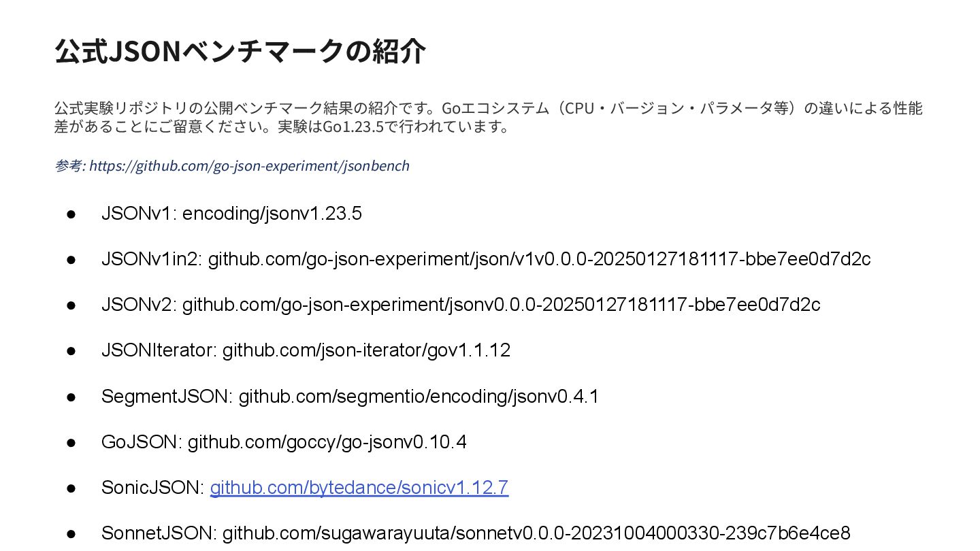Click the bullet dot beside JSONv2
Viewport: 980px width, 551px height.
(x=71, y=305)
